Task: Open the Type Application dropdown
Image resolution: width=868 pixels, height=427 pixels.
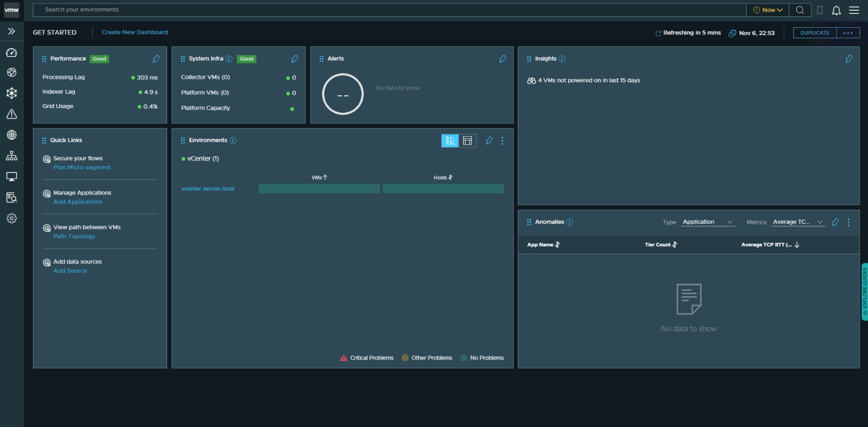Action: coord(708,222)
